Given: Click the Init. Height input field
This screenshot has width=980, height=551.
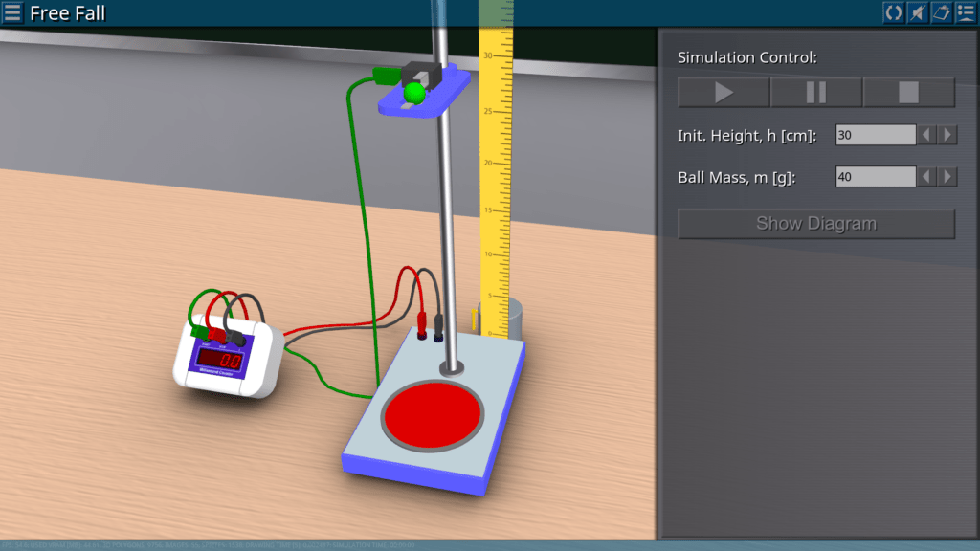Looking at the screenshot, I should [875, 135].
